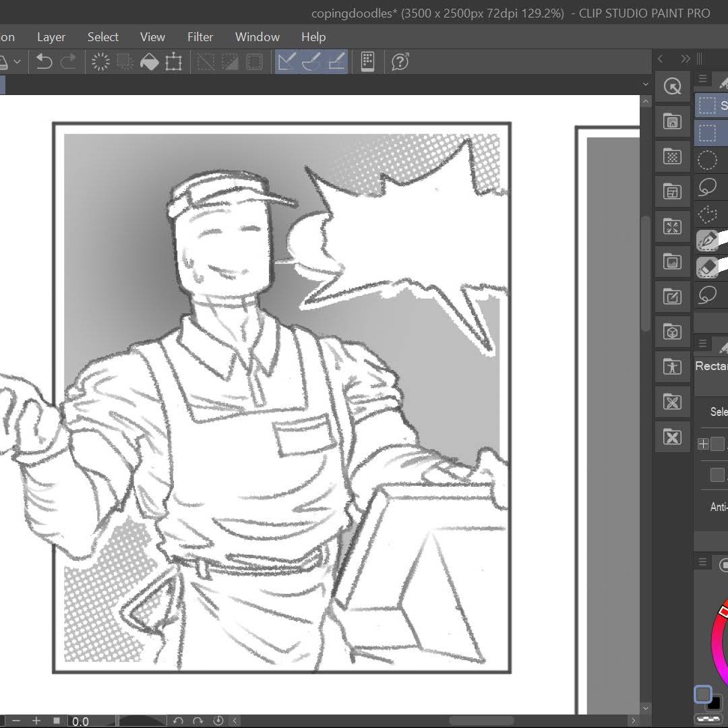Open the dropdown arrow beside the save icon
The image size is (728, 728).
pyautogui.click(x=17, y=62)
